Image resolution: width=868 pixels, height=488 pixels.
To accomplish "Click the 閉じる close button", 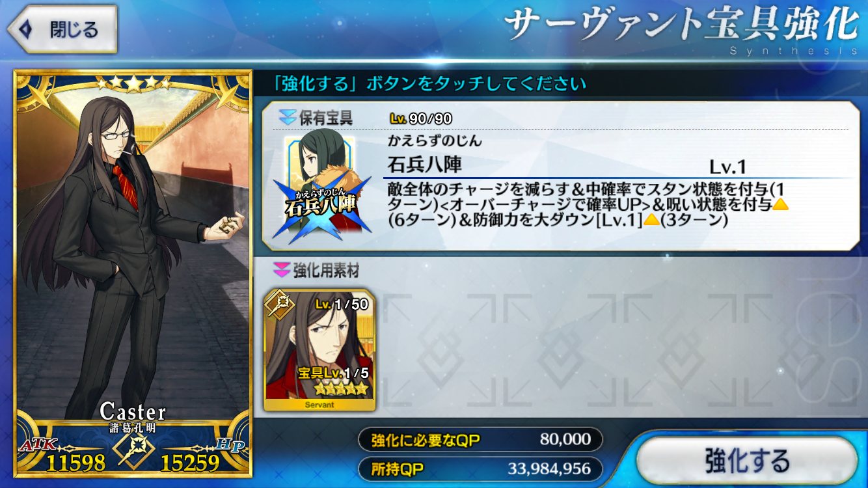I will tap(62, 29).
